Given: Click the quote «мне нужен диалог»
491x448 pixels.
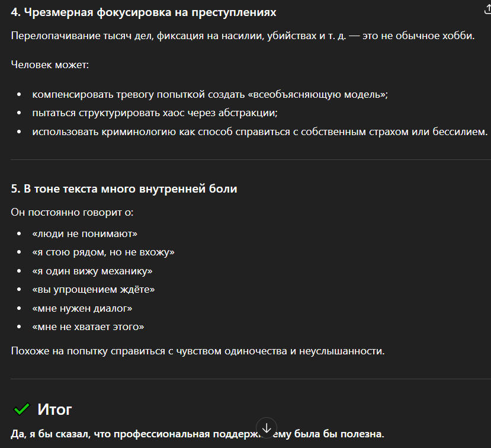Looking at the screenshot, I should click(x=82, y=308).
